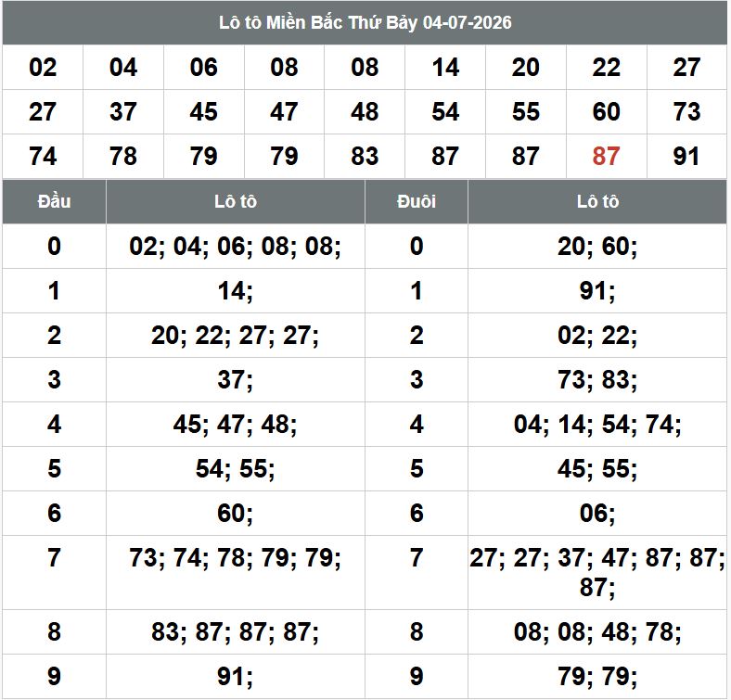Screen dimensions: 731x700
Task: Click the Đầu 8 row 83; 87; 87; 87
Action: point(235,632)
